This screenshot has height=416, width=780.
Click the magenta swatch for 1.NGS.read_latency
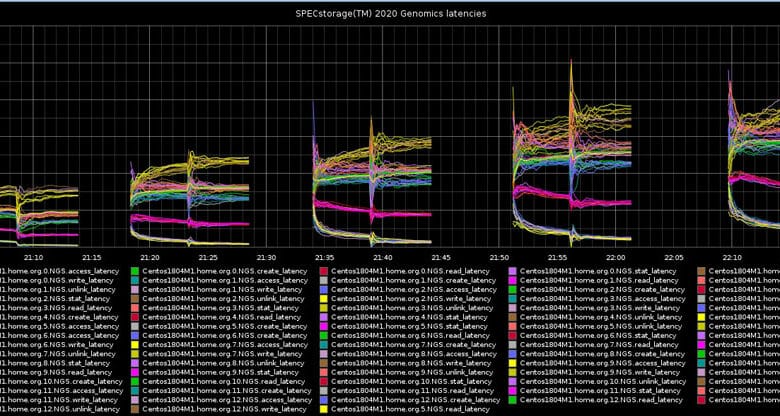point(513,281)
